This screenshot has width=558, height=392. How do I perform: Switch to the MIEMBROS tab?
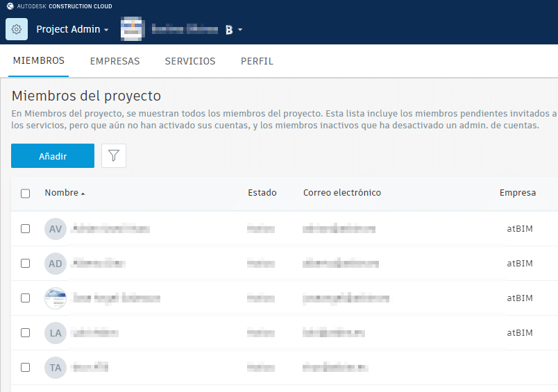(x=38, y=61)
